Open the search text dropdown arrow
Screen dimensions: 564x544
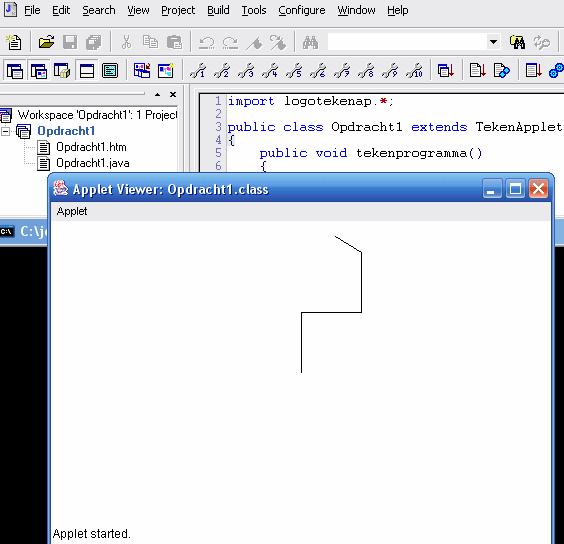[494, 42]
